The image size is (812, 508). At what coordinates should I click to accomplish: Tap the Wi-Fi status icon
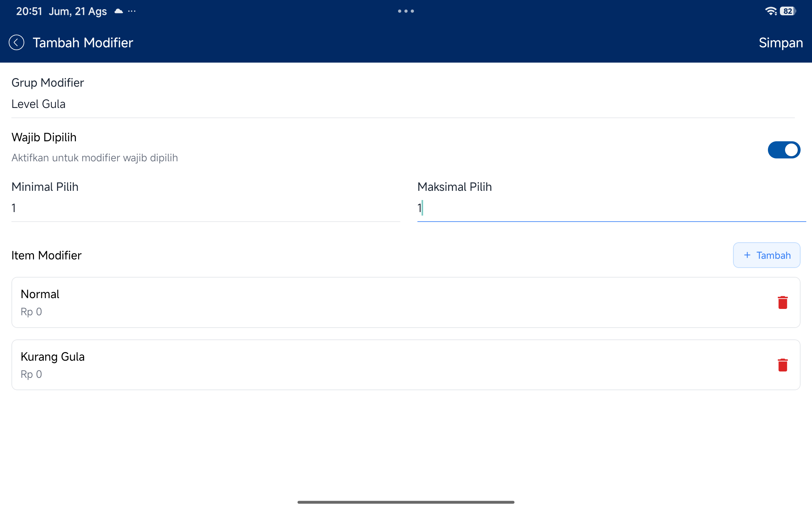[x=771, y=11]
